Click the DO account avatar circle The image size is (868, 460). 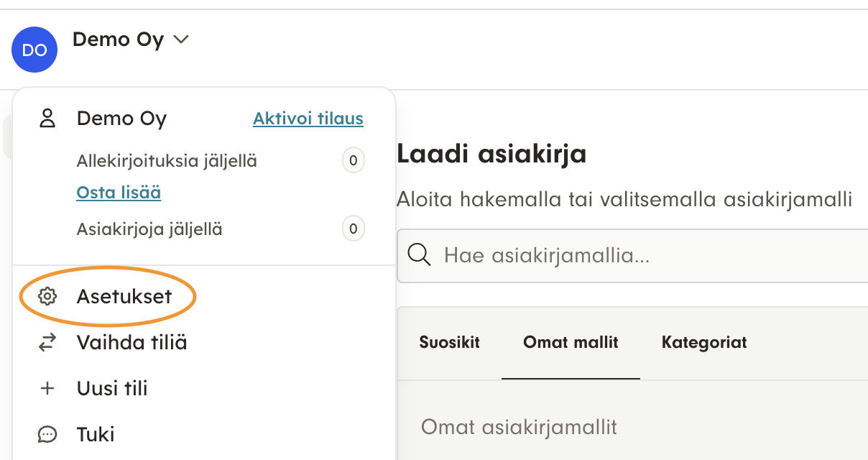pyautogui.click(x=34, y=50)
